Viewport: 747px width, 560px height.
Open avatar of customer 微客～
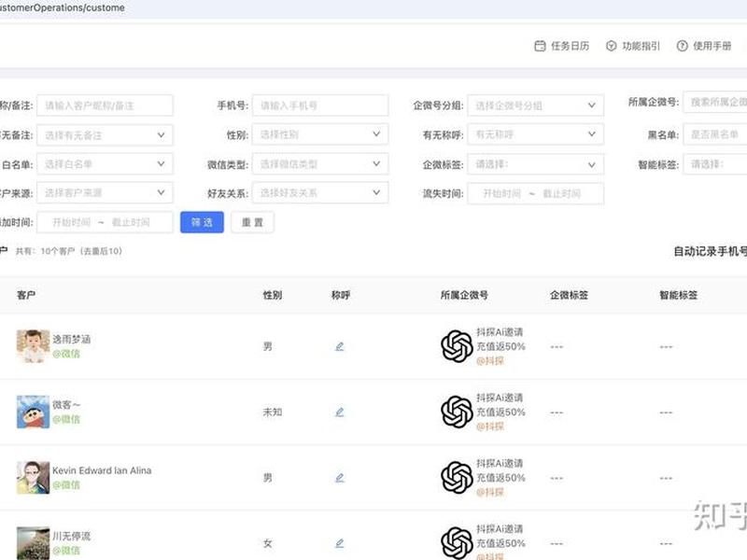click(33, 412)
